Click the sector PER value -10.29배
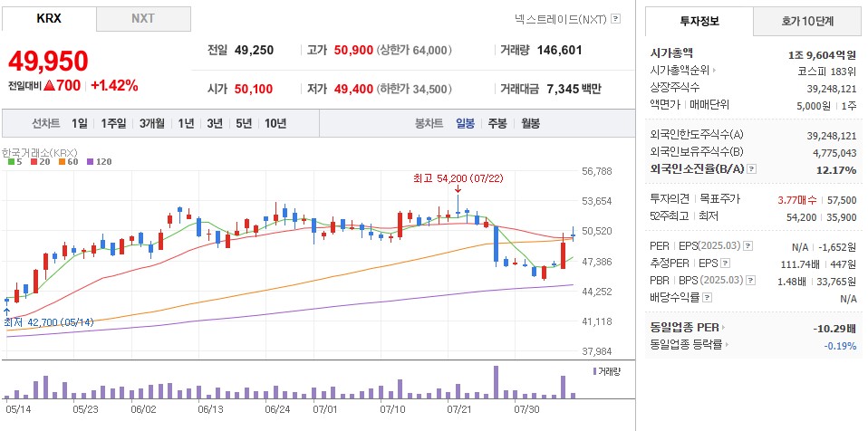The height and width of the screenshot is (431, 868). click(x=834, y=328)
